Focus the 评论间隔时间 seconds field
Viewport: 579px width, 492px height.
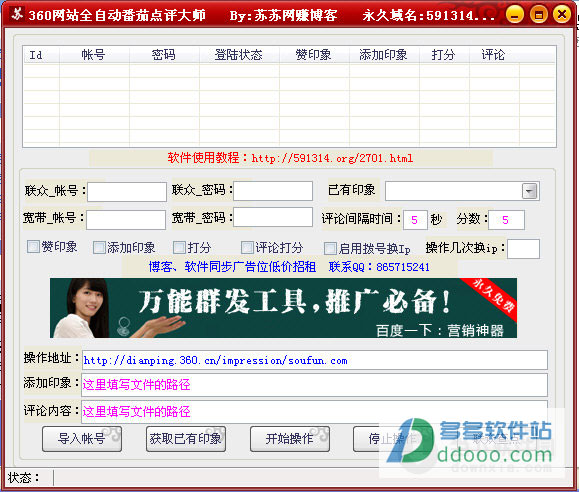[415, 220]
